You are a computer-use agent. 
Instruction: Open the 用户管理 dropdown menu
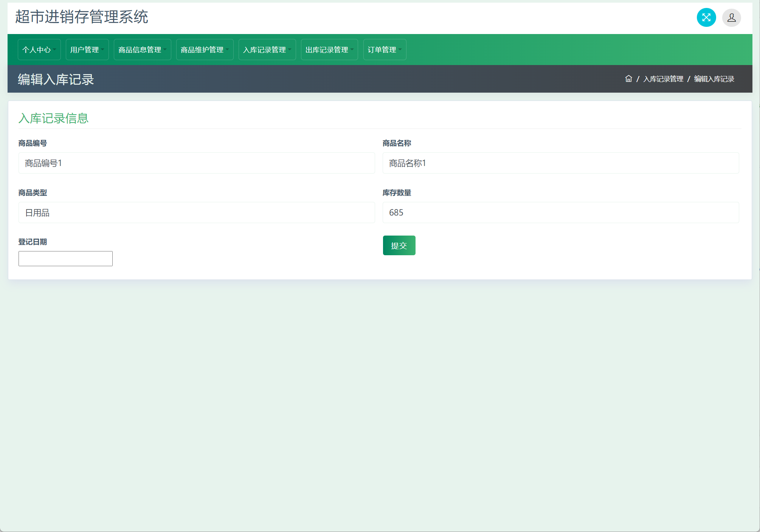click(x=87, y=50)
